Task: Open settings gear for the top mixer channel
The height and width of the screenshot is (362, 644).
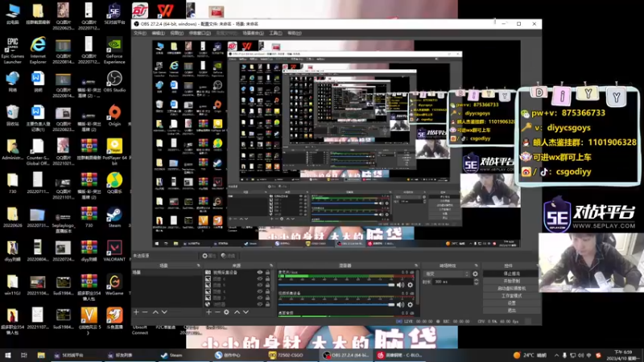Action: [410, 285]
